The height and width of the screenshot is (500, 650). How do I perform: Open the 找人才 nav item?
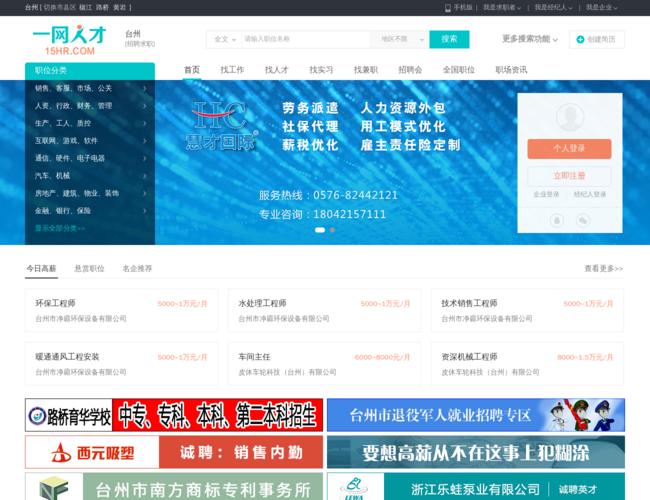point(276,70)
